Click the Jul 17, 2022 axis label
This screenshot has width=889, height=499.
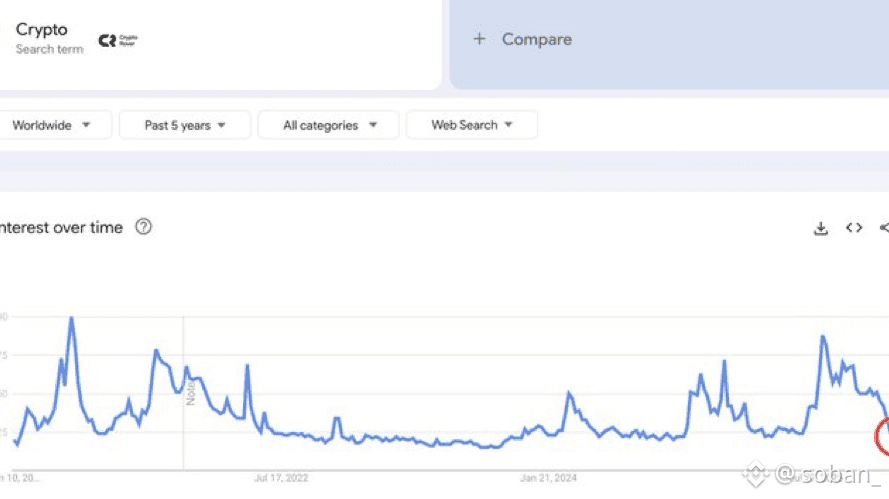282,478
